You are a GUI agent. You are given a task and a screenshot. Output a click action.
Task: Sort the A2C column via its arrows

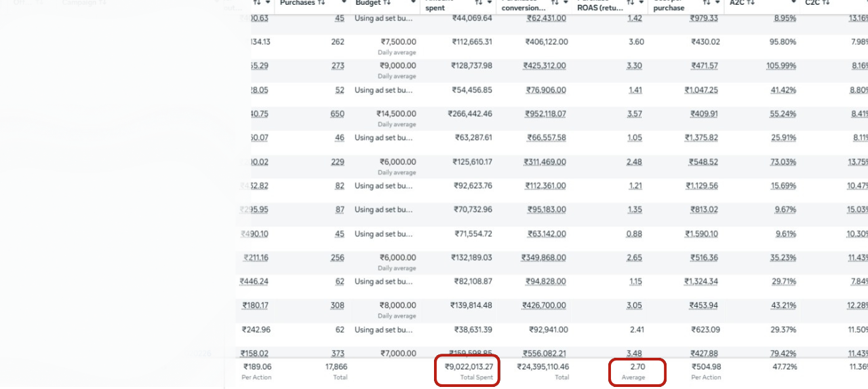[x=751, y=3]
